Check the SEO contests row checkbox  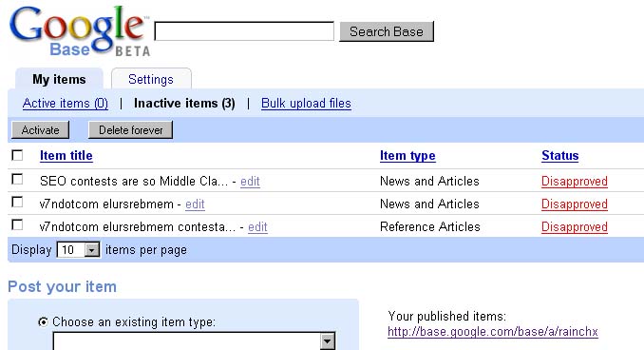pyautogui.click(x=17, y=180)
